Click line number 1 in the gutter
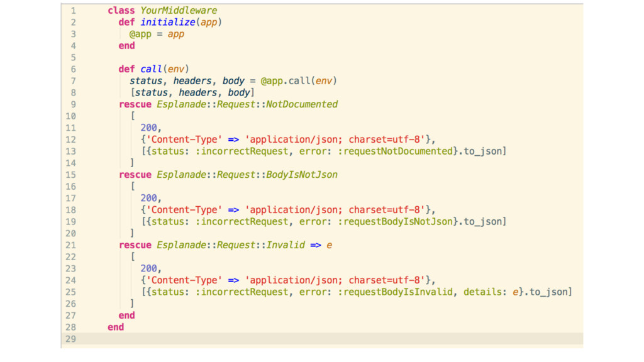This screenshot has width=644, height=362. click(73, 11)
